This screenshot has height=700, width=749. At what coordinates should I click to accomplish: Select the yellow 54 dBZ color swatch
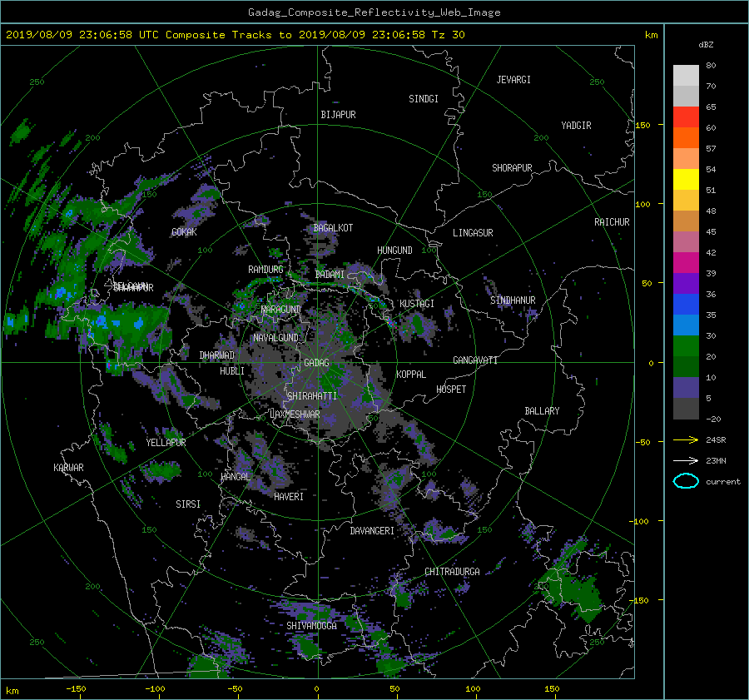point(686,180)
